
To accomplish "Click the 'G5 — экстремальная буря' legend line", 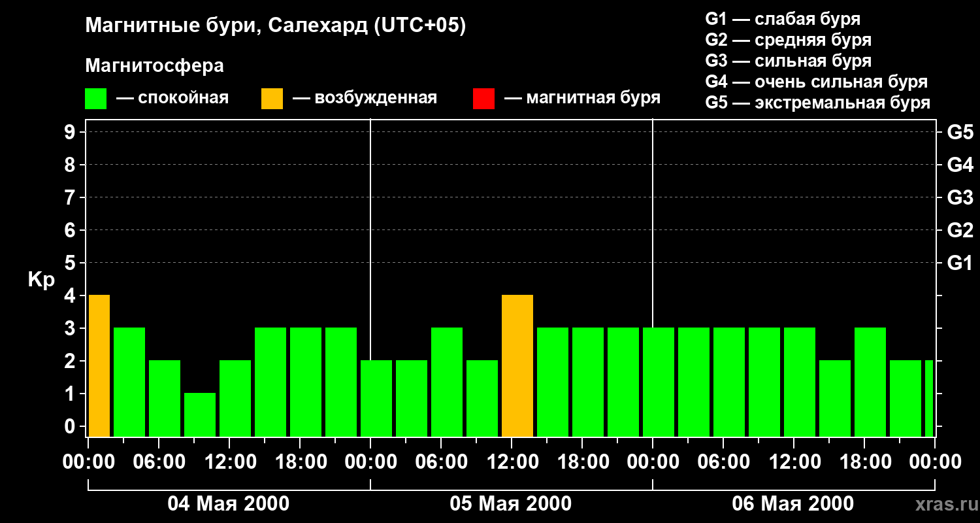I will point(818,103).
